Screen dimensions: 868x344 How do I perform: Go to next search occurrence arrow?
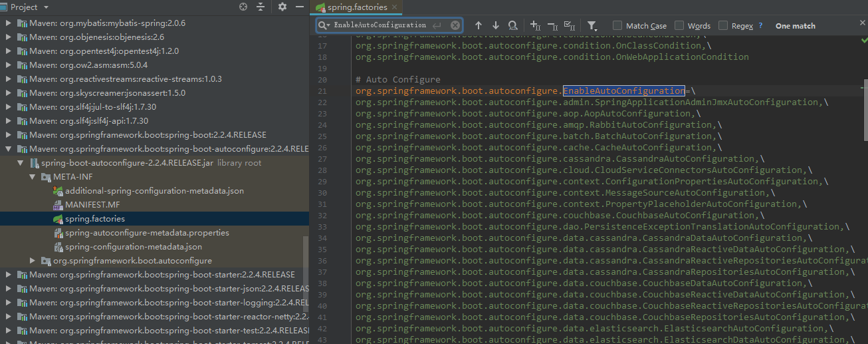[x=495, y=25]
